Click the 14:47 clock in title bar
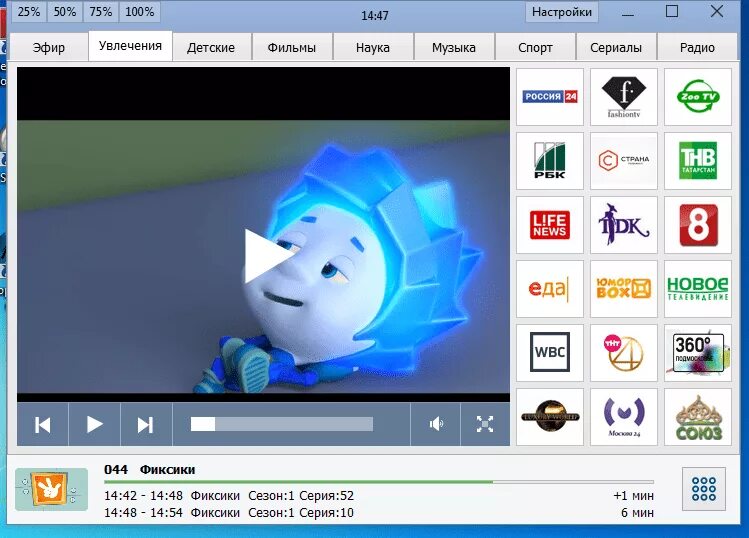The height and width of the screenshot is (538, 749). coord(374,16)
